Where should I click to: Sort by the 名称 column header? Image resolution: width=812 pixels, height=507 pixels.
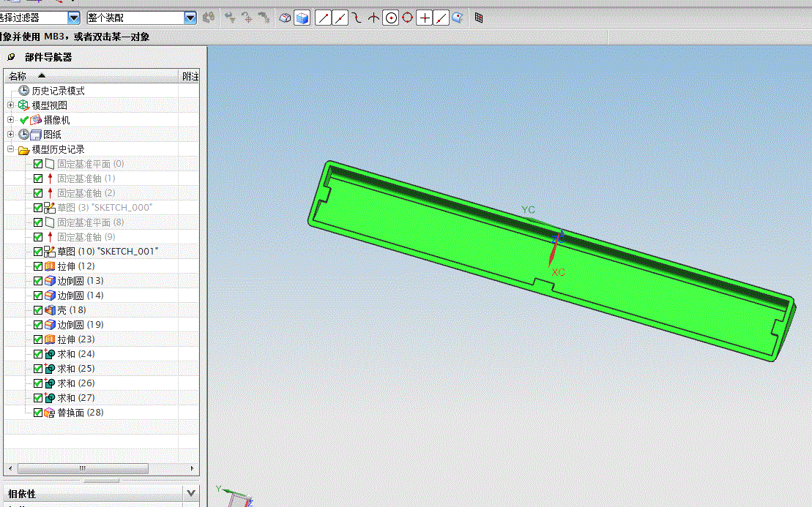click(91, 76)
